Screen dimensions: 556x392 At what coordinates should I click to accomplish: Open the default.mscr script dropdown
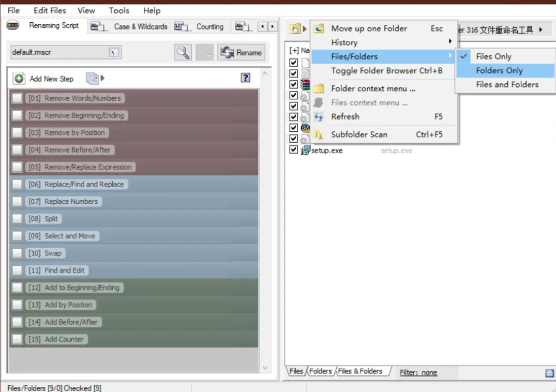click(113, 52)
